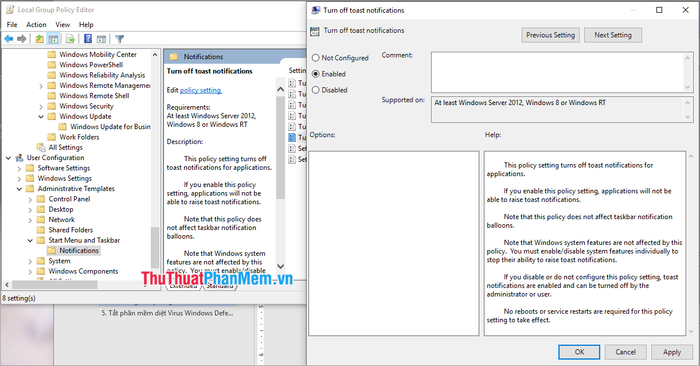Click the tree horizontal scrollbar thumb
The image size is (700, 366).
pyautogui.click(x=54, y=284)
